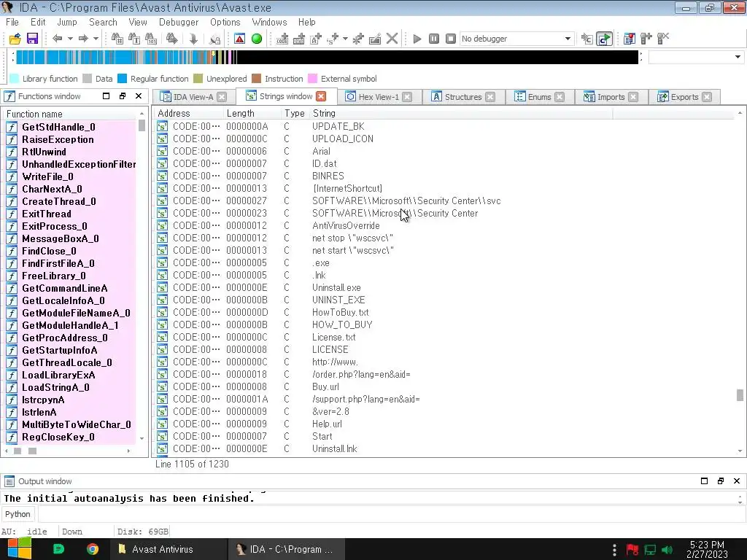Image resolution: width=747 pixels, height=560 pixels.
Task: Open the Jump menu
Action: (66, 22)
